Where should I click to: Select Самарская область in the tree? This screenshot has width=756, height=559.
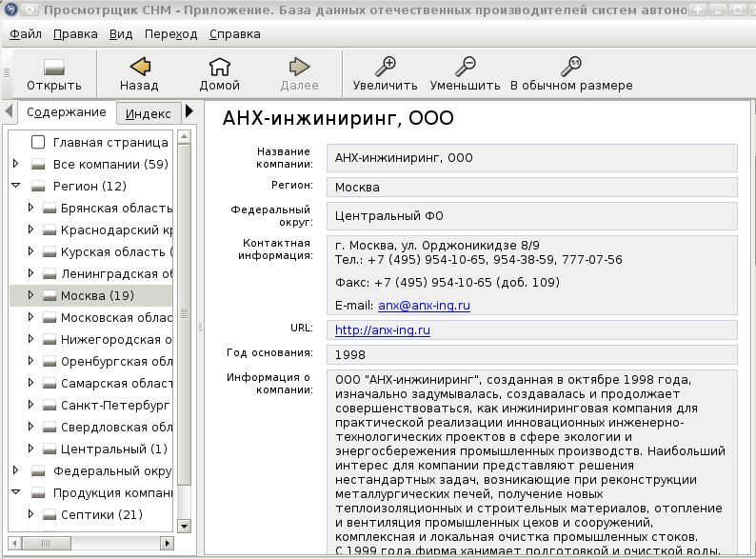(x=116, y=384)
